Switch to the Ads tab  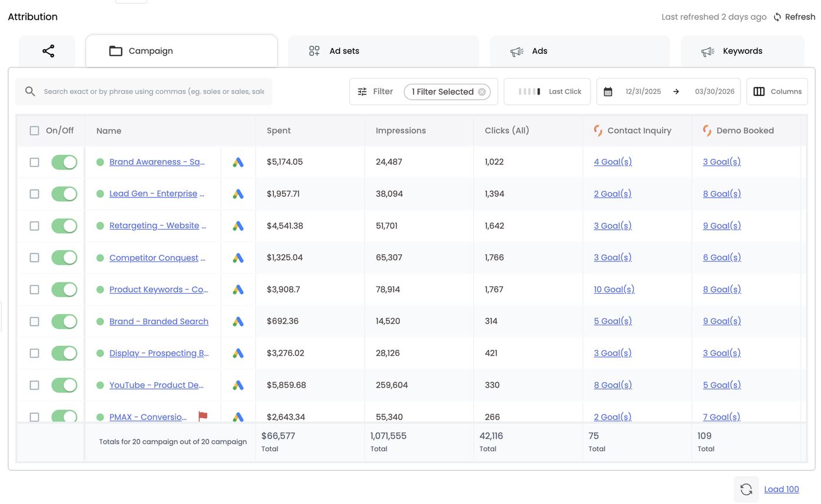(x=580, y=51)
